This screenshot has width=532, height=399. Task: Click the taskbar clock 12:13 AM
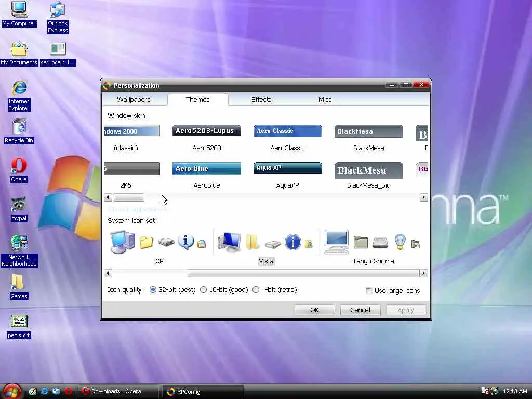515,391
